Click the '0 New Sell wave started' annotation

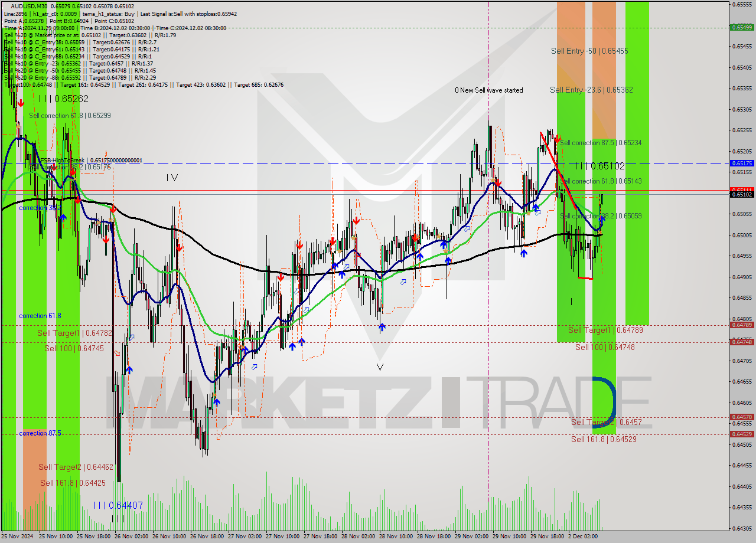pyautogui.click(x=488, y=90)
